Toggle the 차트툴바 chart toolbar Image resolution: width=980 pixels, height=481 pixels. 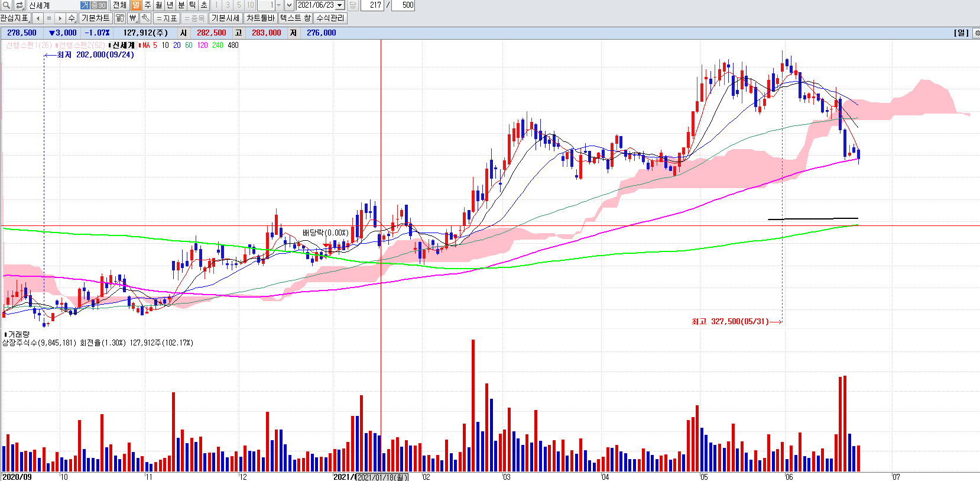tap(261, 18)
